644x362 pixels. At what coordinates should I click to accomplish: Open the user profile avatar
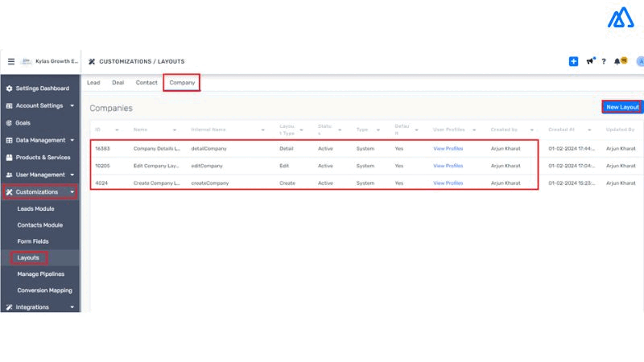pyautogui.click(x=640, y=61)
